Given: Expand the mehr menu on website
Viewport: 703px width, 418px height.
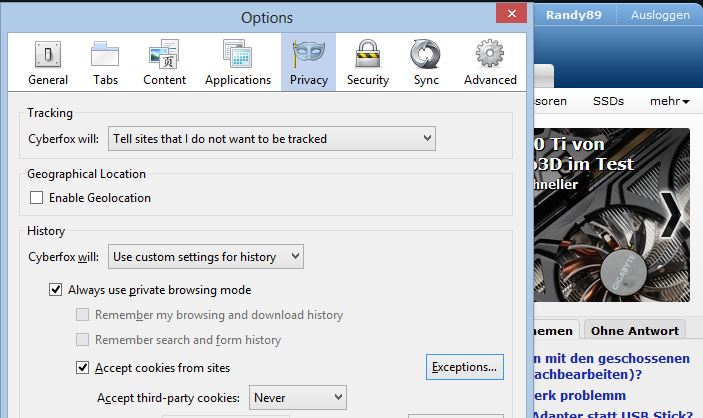Looking at the screenshot, I should point(669,101).
